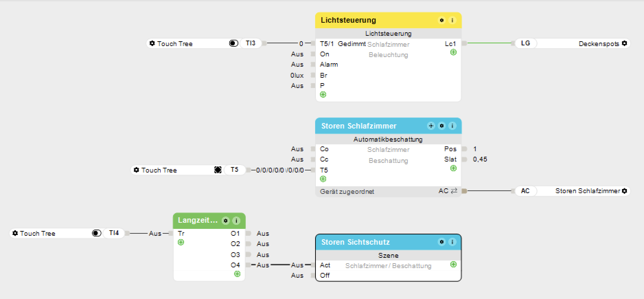This screenshot has width=644, height=299.
Task: Add input below P on Lichtsteuerung
Action: pyautogui.click(x=323, y=95)
